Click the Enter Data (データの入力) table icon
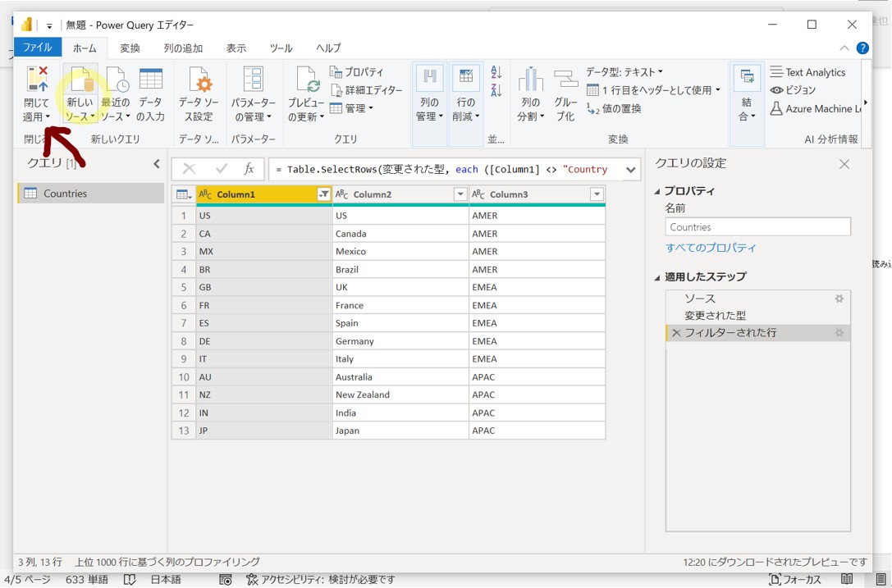Screen dimensions: 892x588 point(151,79)
